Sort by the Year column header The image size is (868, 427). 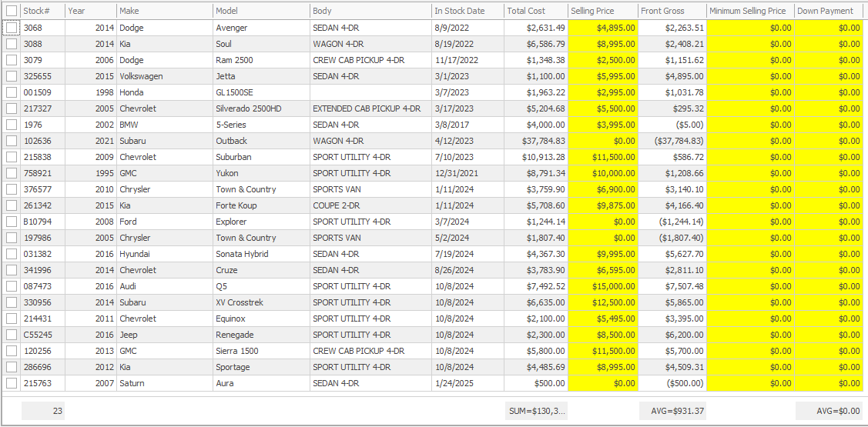pos(91,11)
